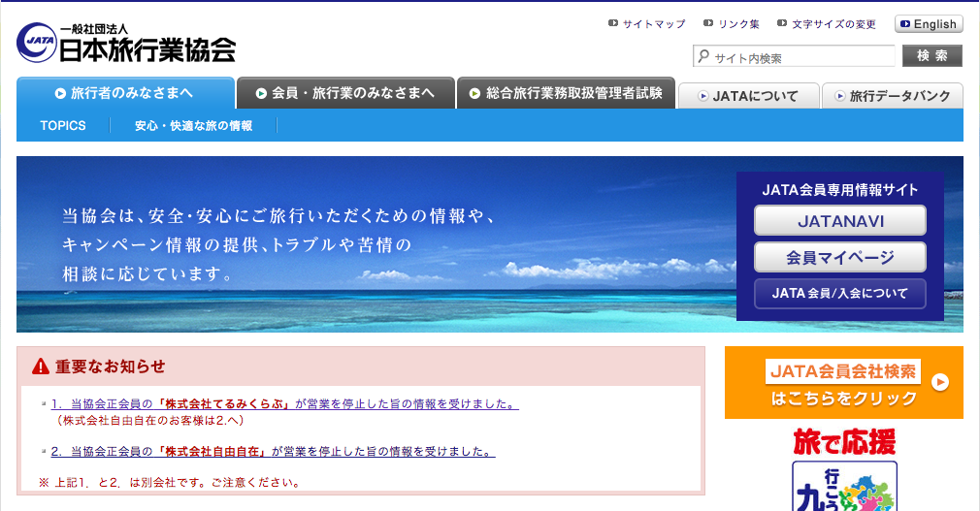Viewport: 980px width, 511px height.
Task: Select the 総合旅行業務取扱管理者試験 tab
Action: 566,93
